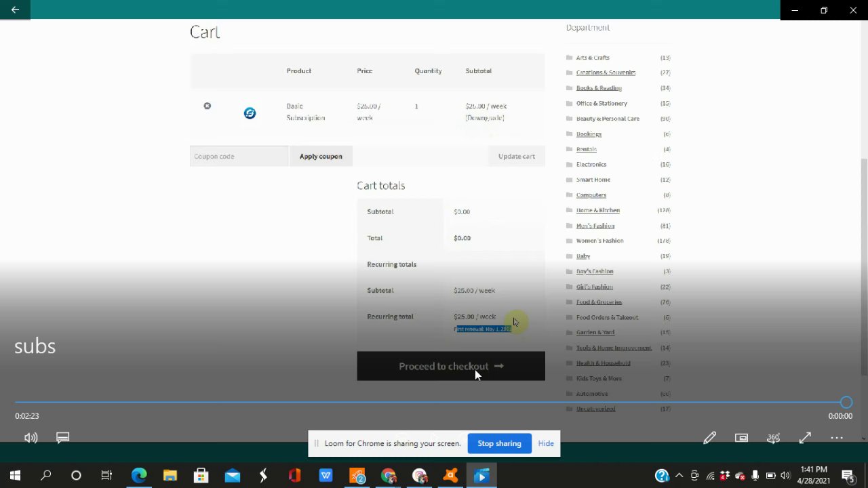Viewport: 868px width, 488px height.
Task: Open WPS Office from taskbar
Action: coord(325,476)
